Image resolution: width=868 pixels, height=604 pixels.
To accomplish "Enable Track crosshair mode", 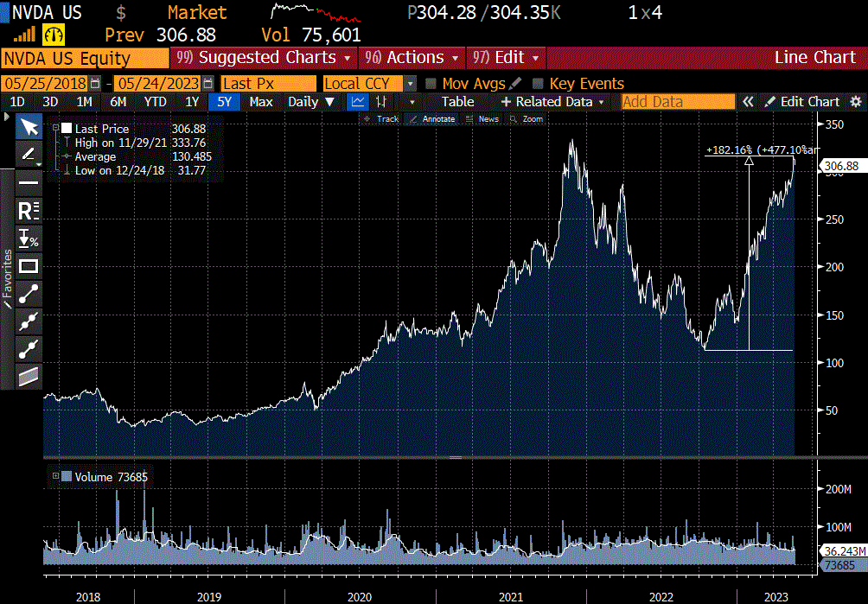I will point(381,119).
